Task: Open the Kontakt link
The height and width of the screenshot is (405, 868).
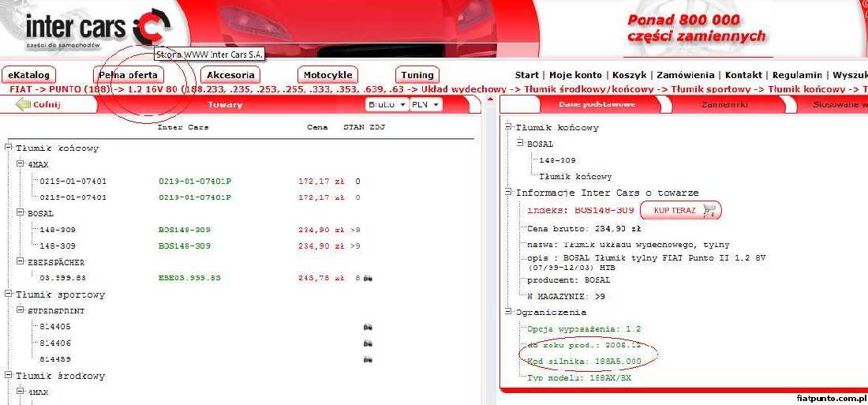Action: click(743, 75)
